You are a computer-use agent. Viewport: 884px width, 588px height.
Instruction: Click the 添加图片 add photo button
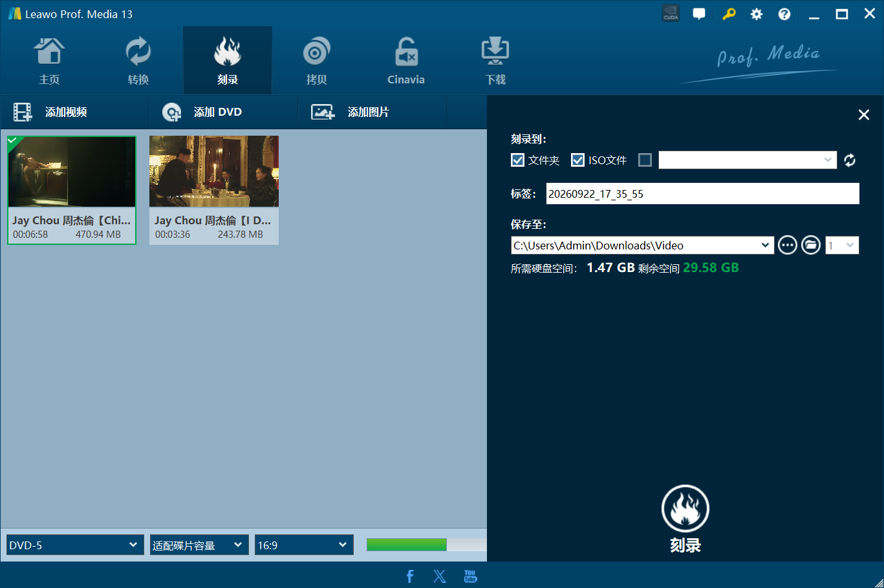coord(372,112)
